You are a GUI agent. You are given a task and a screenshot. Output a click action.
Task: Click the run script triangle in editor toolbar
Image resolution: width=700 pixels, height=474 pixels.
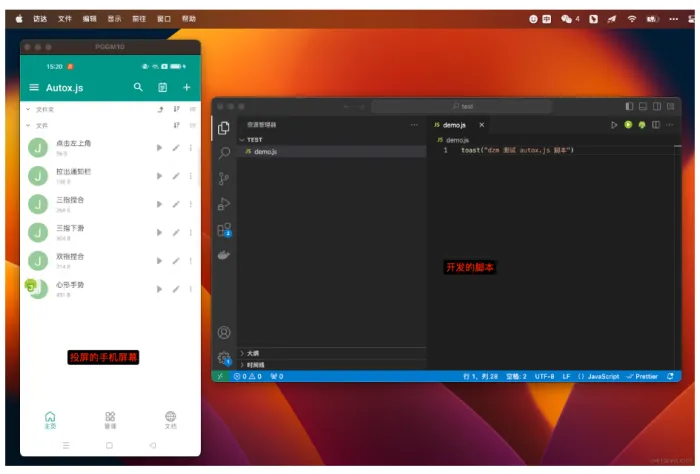click(x=614, y=125)
